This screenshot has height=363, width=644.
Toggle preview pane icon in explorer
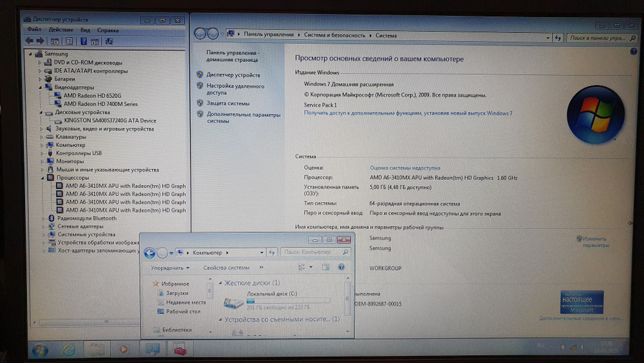pos(325,267)
